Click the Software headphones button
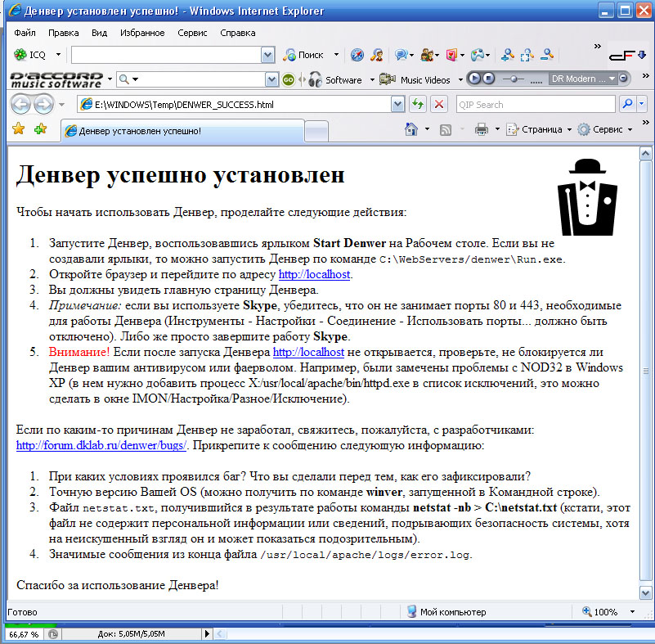Screen dimensions: 655x644 pyautogui.click(x=335, y=79)
